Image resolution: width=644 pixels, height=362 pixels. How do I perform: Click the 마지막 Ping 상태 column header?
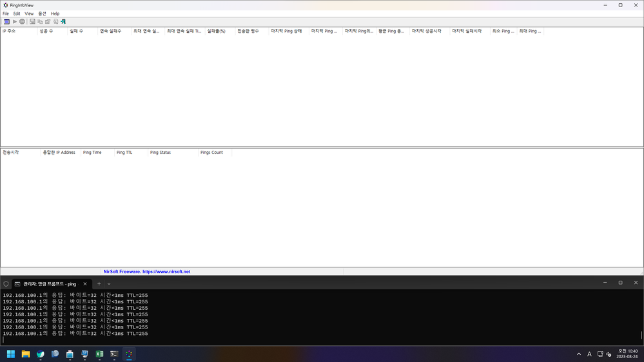[289, 31]
